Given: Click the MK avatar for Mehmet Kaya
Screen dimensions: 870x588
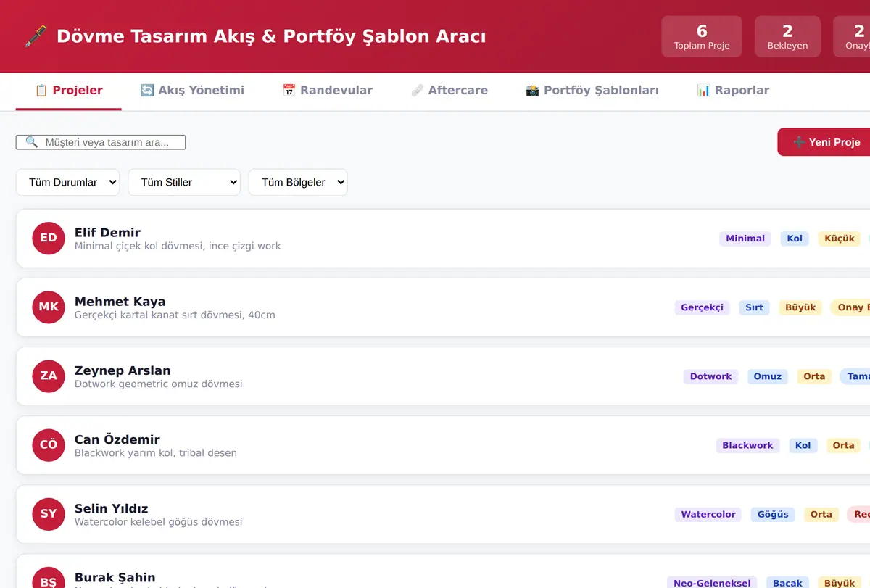Looking at the screenshot, I should click(49, 307).
